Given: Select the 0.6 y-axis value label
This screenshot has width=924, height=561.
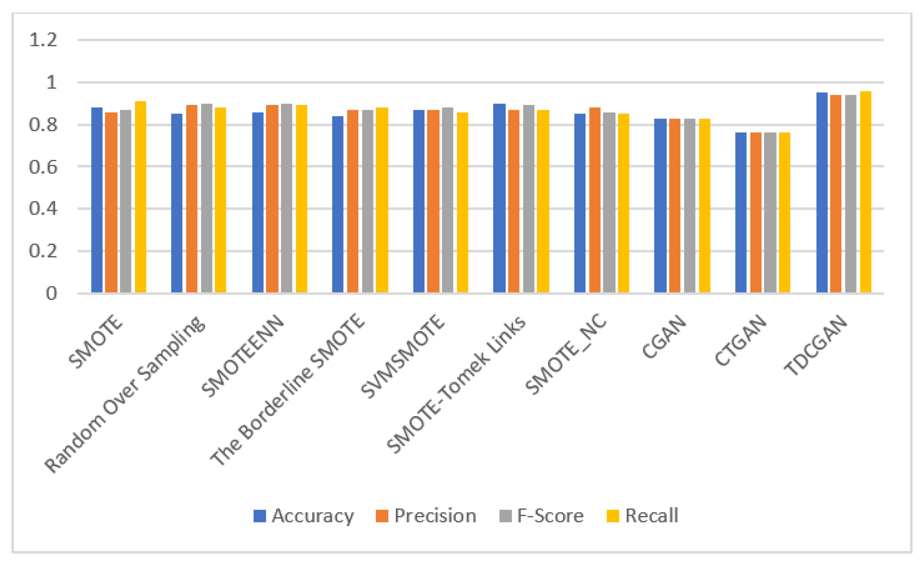Looking at the screenshot, I should pos(43,167).
